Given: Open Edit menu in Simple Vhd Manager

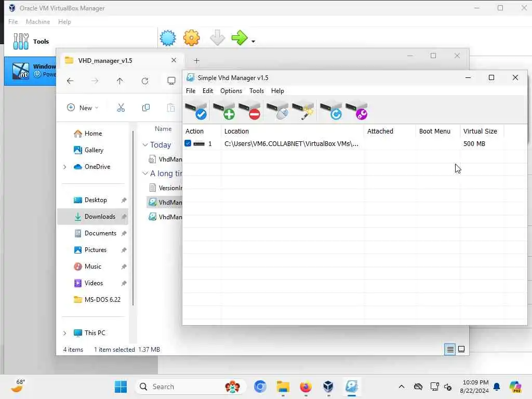Looking at the screenshot, I should pyautogui.click(x=208, y=91).
